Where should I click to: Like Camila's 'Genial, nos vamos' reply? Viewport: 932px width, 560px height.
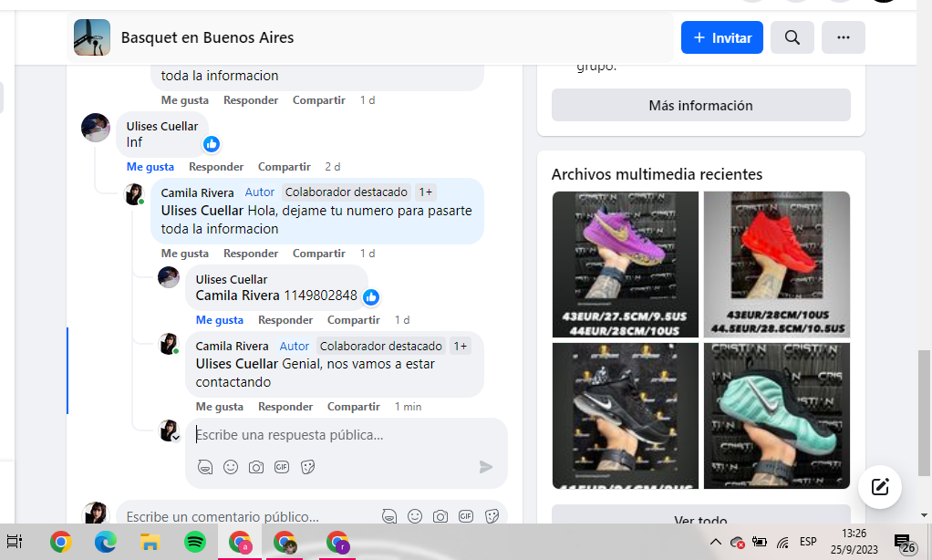point(219,407)
